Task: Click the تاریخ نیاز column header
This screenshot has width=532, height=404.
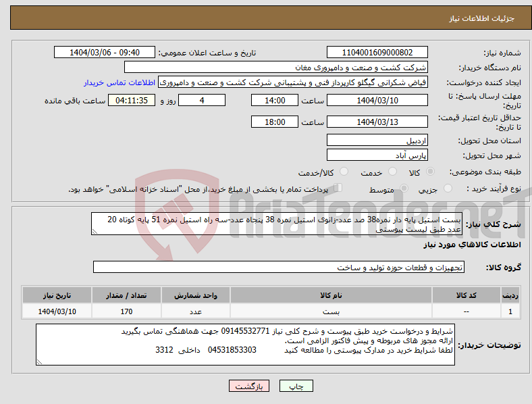Action: click(x=57, y=295)
